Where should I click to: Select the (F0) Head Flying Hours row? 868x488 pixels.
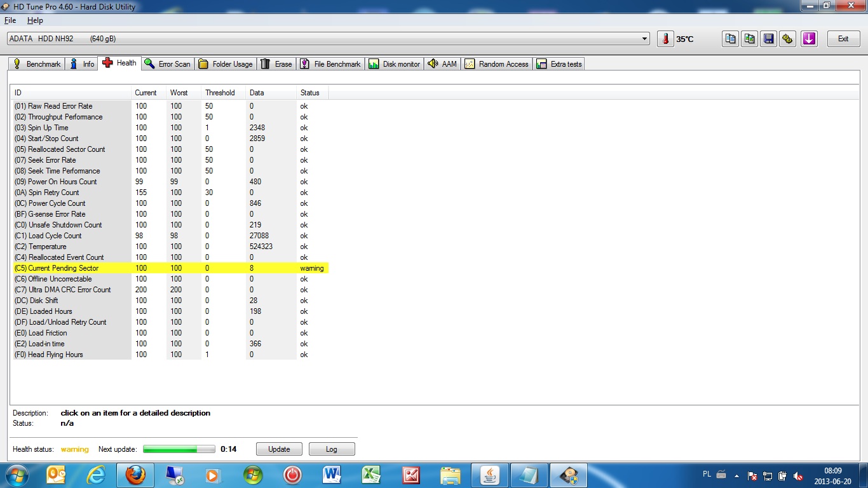click(x=170, y=355)
